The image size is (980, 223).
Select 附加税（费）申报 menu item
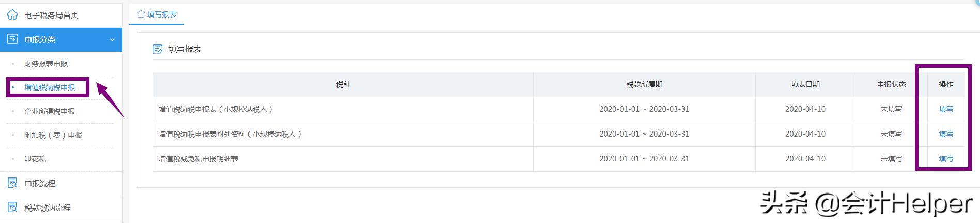click(53, 135)
